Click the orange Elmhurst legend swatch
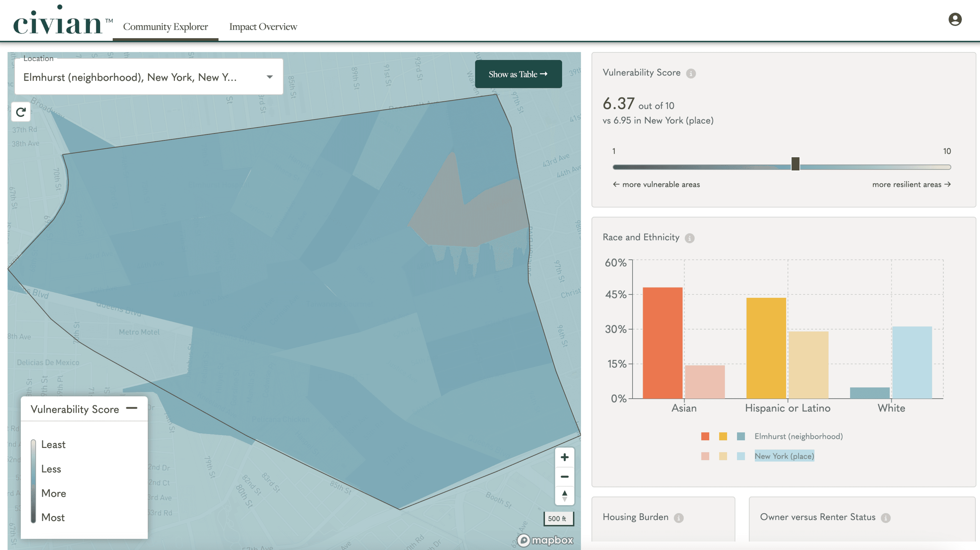 pos(705,436)
